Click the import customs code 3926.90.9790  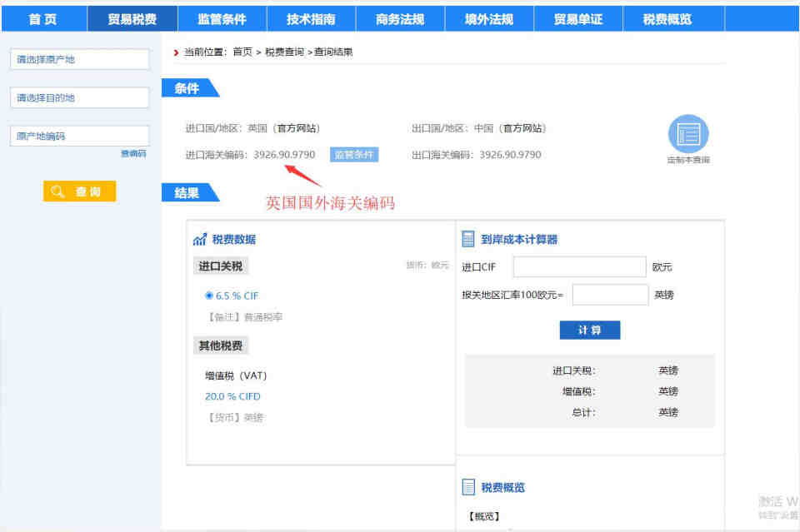coord(284,155)
